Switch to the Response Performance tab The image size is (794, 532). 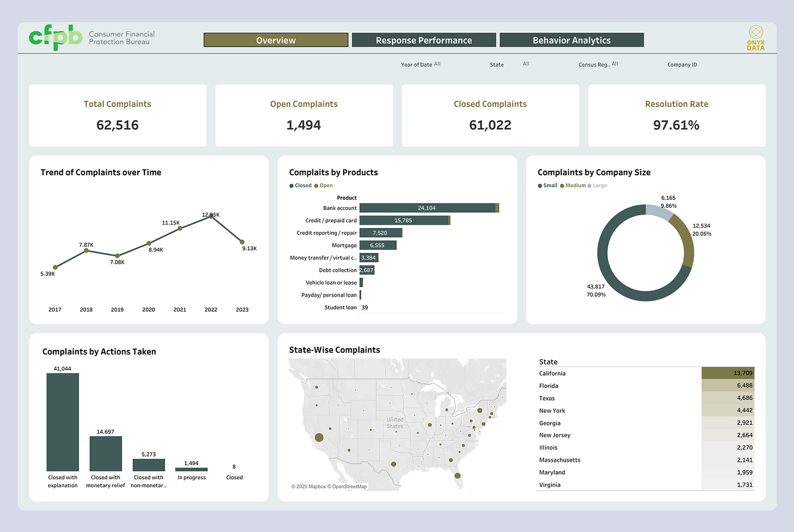click(424, 40)
